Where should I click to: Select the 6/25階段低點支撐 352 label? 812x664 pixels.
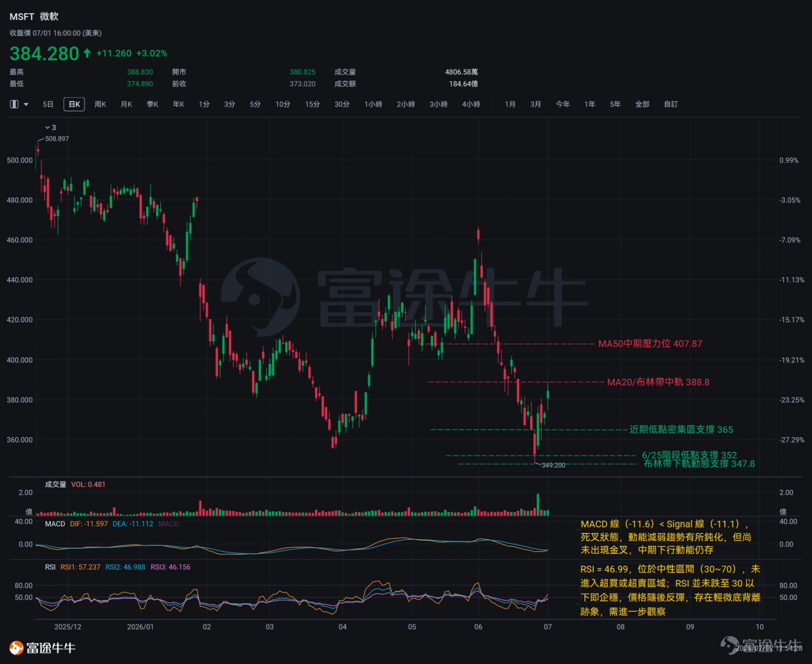689,455
